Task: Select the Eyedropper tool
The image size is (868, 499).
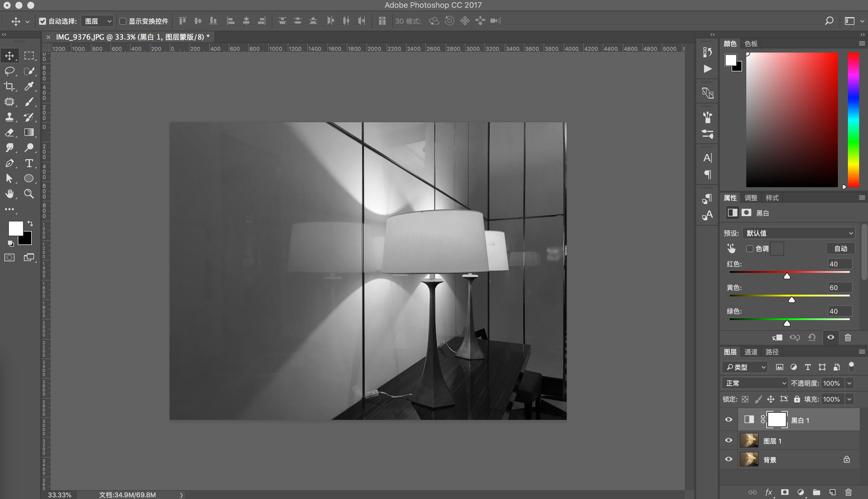Action: (x=29, y=86)
